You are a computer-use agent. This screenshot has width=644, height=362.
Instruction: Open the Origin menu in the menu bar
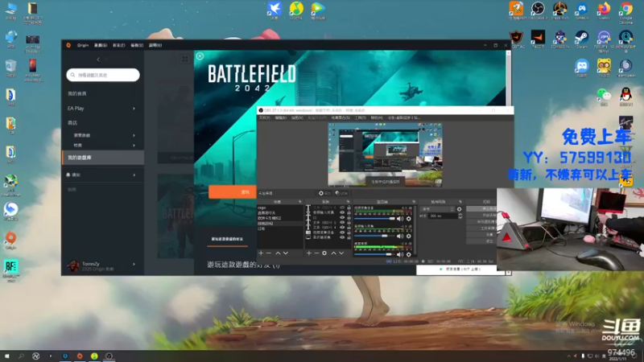pyautogui.click(x=83, y=45)
